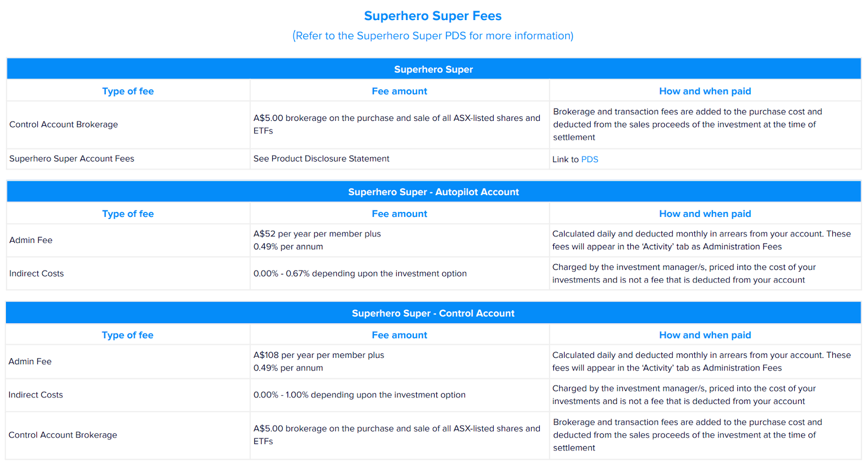Select the 0.00% - 0.67% indirect costs cell

360,274
